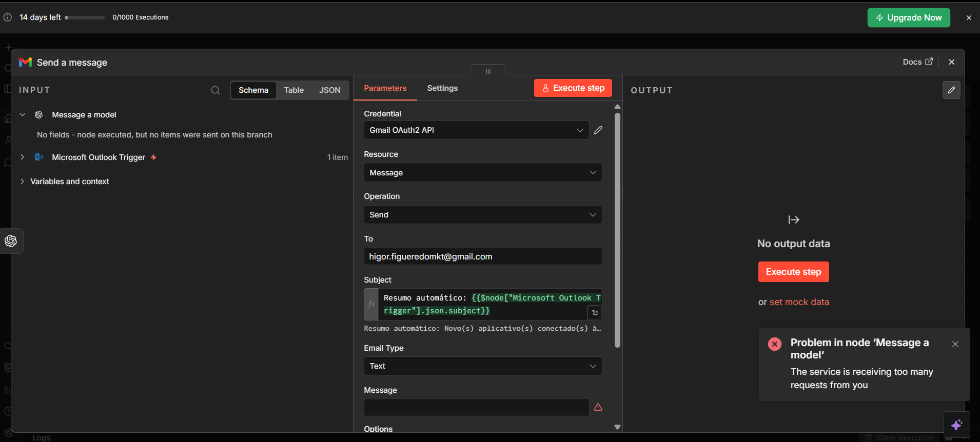
Task: Expand the Microsoft Outlook Trigger section
Action: click(23, 157)
